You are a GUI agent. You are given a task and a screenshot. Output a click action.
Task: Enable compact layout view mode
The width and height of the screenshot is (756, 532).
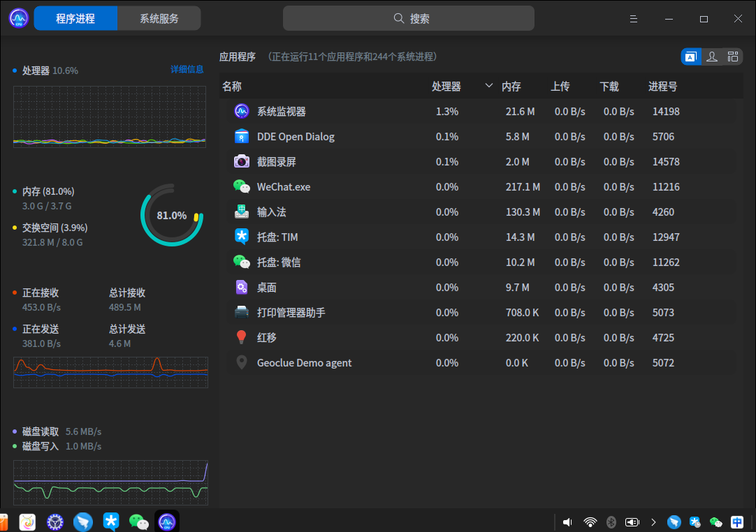732,57
